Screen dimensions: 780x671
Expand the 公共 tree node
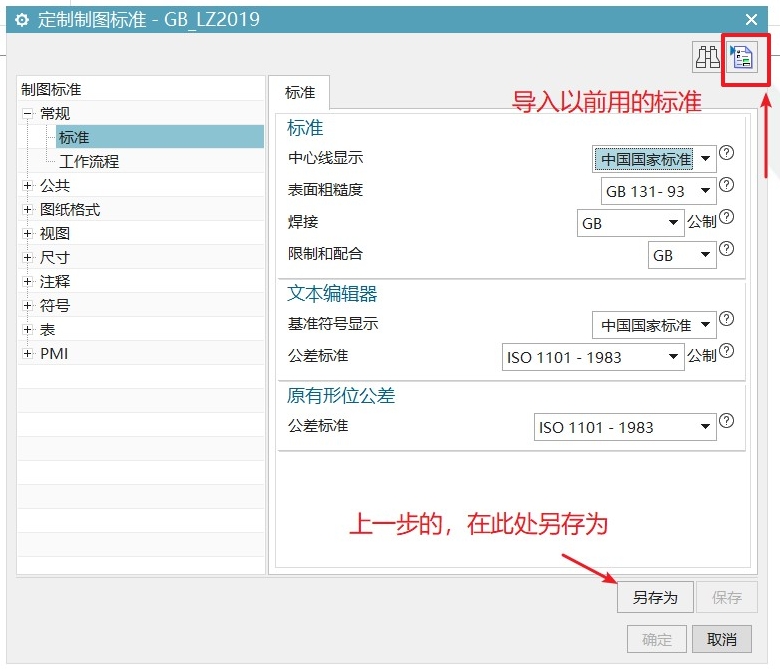(27, 186)
